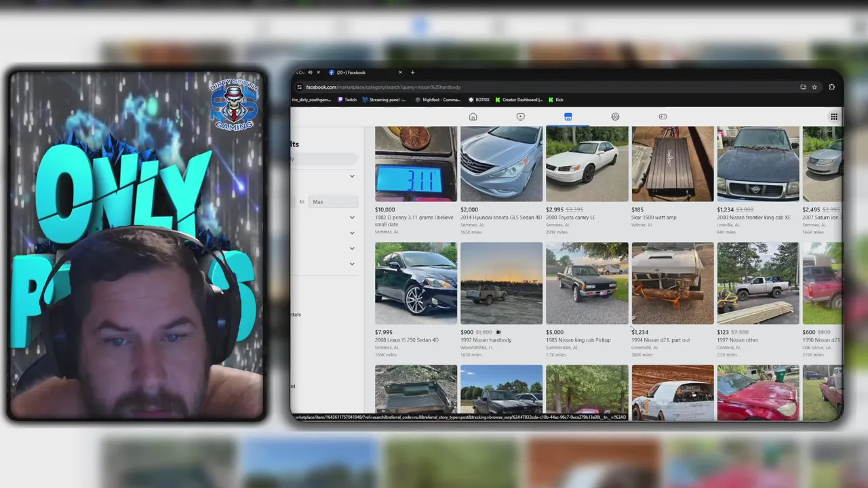The image size is (868, 488).
Task: Open the 1997 Nissan other listing photo
Action: (757, 283)
